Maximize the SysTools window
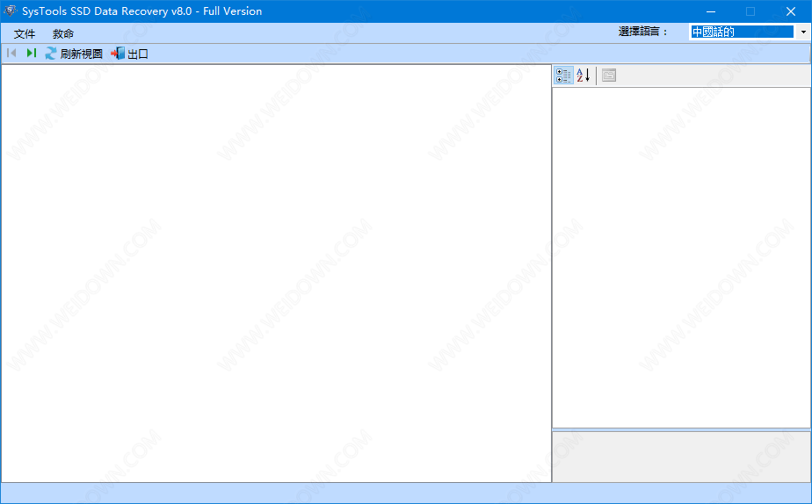 pos(750,11)
